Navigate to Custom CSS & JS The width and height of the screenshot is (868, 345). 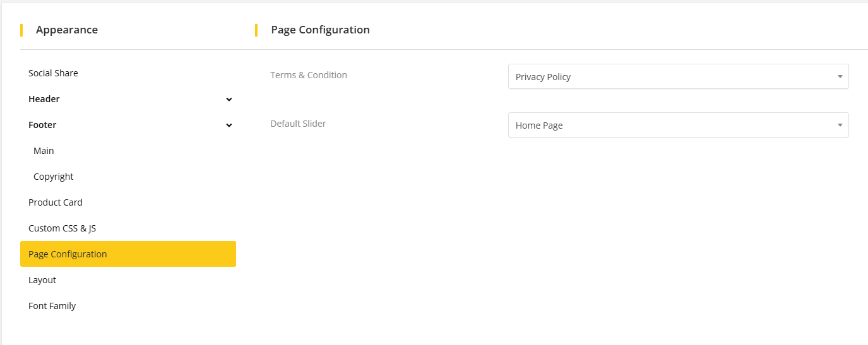click(x=62, y=228)
